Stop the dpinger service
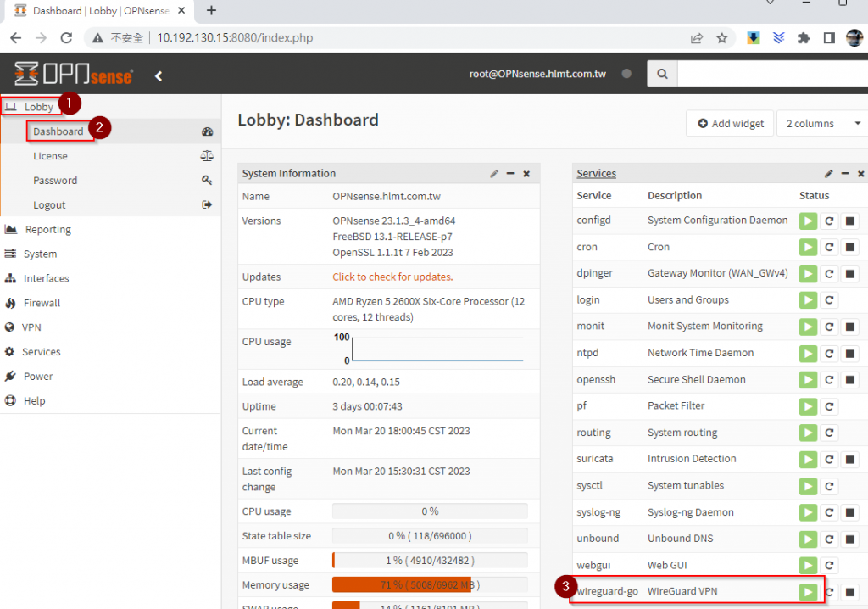Viewport: 868px width, 609px height. [x=849, y=274]
